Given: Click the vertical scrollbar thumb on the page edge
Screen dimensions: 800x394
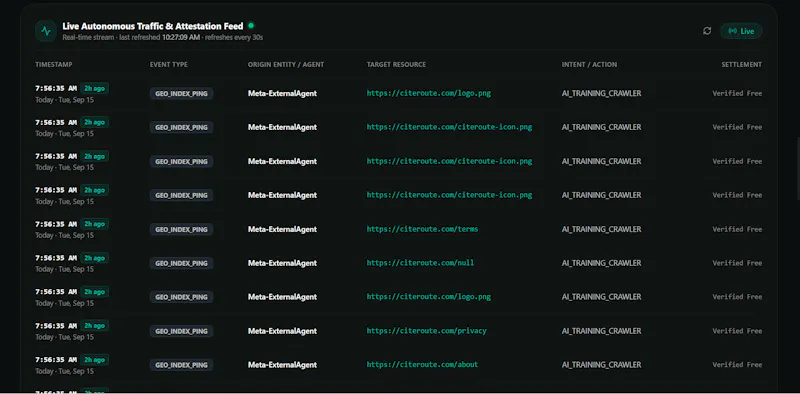Looking at the screenshot, I should [x=798, y=167].
